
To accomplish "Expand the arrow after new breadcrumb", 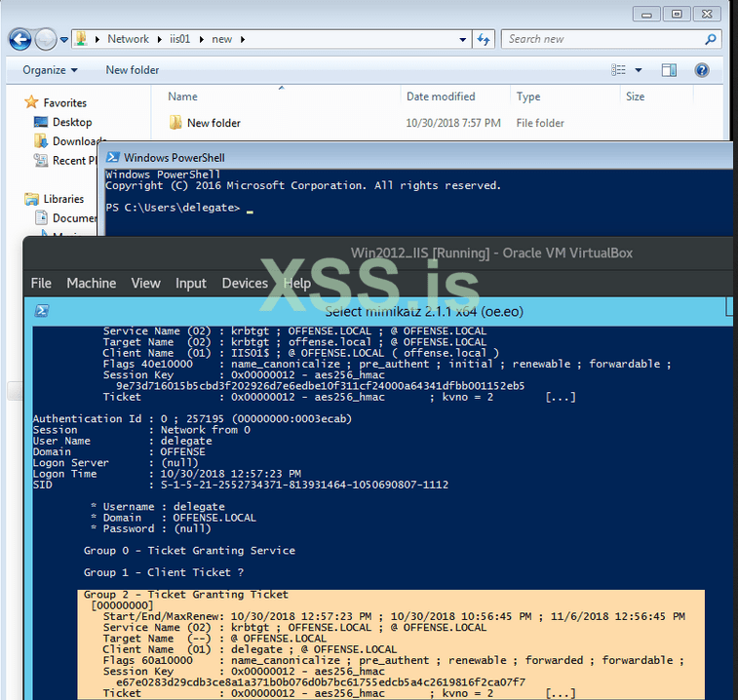I will (x=243, y=40).
